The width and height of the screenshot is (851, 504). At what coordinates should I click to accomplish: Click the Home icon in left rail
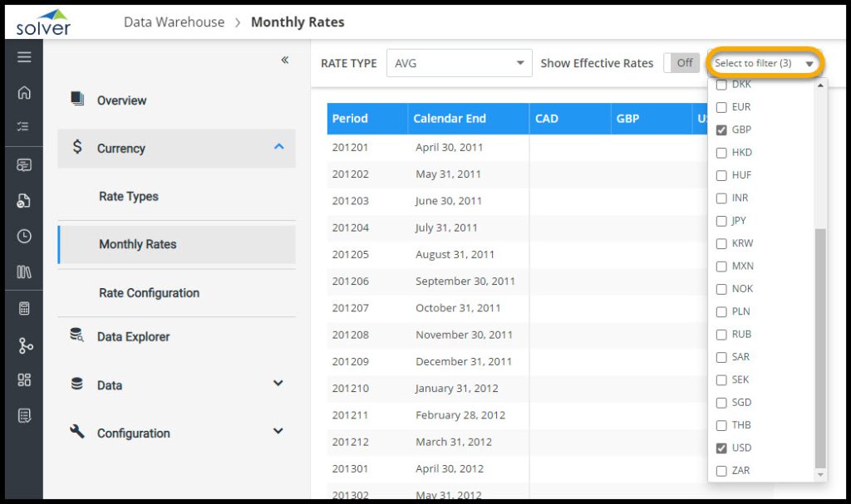[x=24, y=93]
